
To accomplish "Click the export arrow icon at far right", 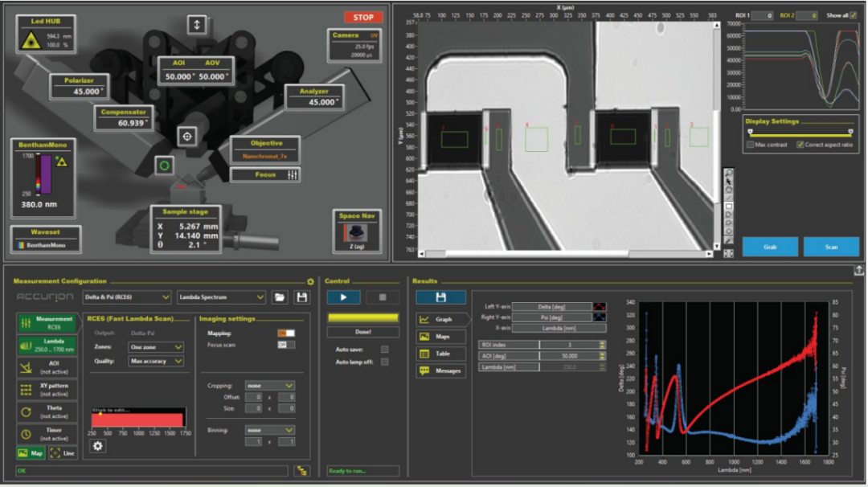I will pyautogui.click(x=859, y=270).
